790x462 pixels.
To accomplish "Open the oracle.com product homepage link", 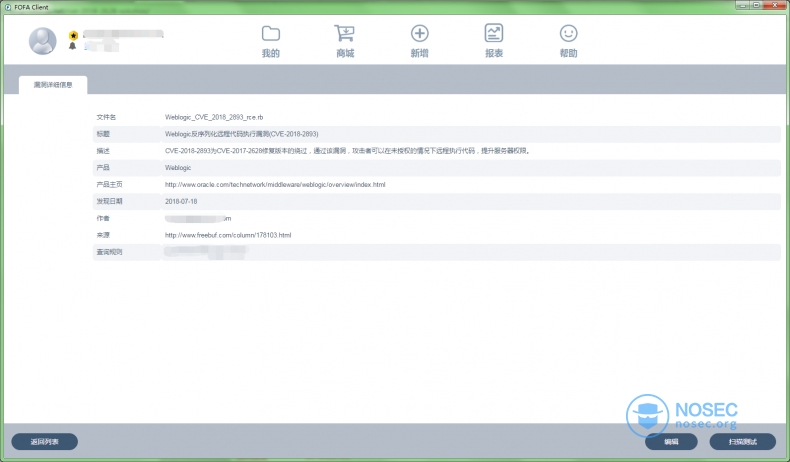I will [x=275, y=185].
